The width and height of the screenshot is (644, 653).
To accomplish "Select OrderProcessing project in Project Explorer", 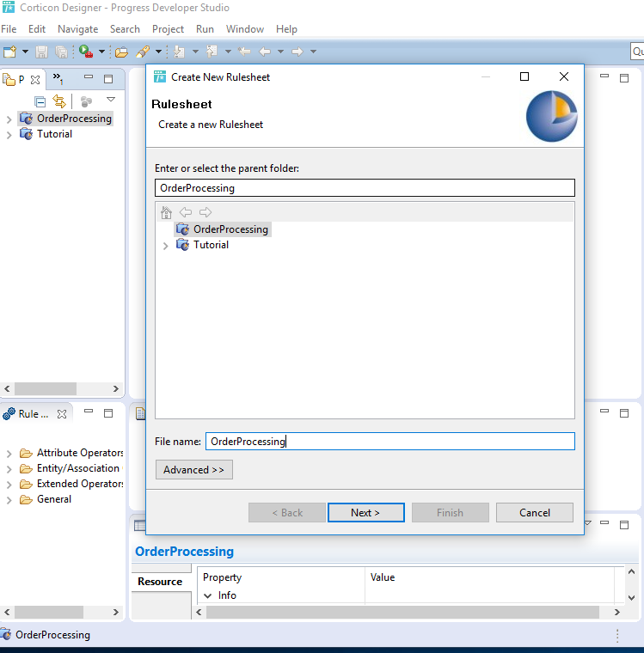I will click(x=74, y=119).
